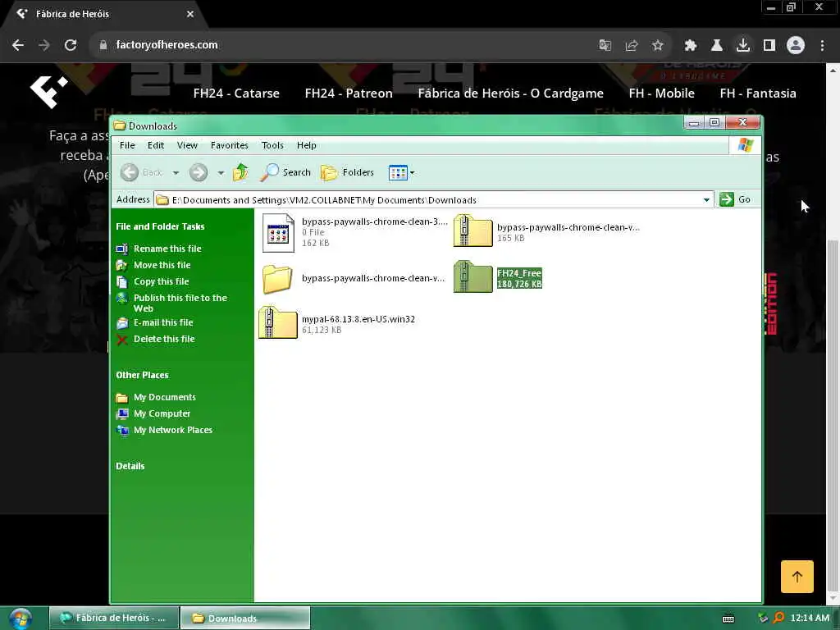Go up one folder level icon
840x630 pixels.
240,172
